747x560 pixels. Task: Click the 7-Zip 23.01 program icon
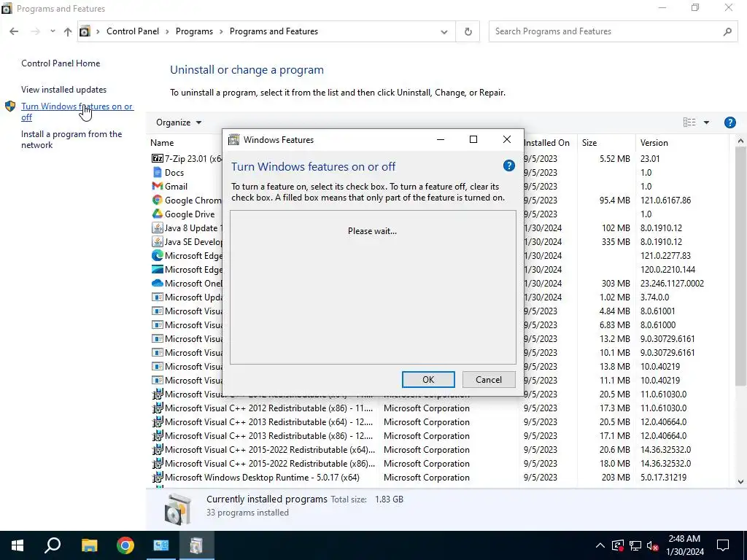pos(158,158)
